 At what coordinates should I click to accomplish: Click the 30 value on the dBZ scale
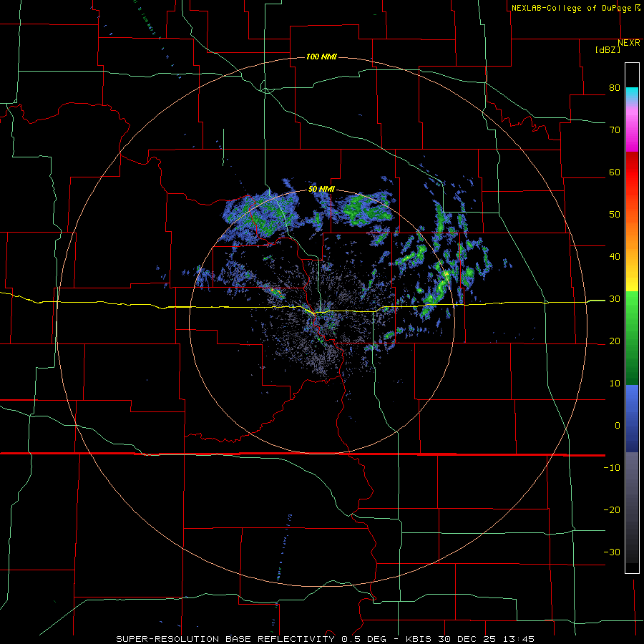(x=615, y=299)
